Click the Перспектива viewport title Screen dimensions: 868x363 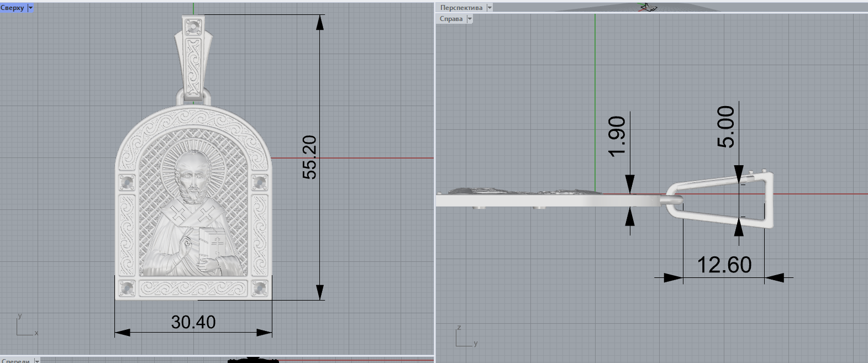click(461, 8)
